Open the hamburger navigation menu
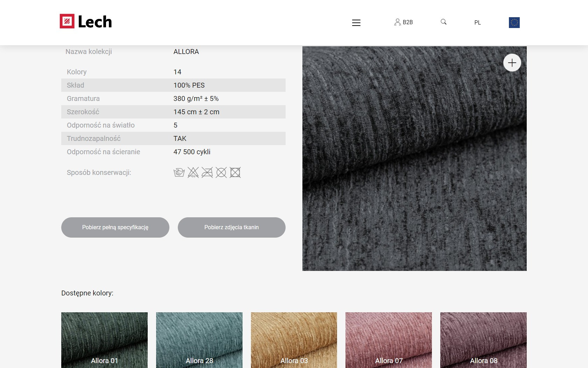Image resolution: width=588 pixels, height=368 pixels. tap(356, 23)
